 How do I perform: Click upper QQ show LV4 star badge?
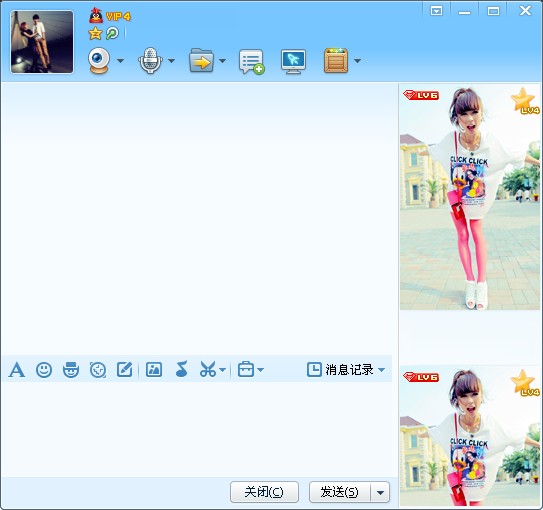[x=525, y=101]
